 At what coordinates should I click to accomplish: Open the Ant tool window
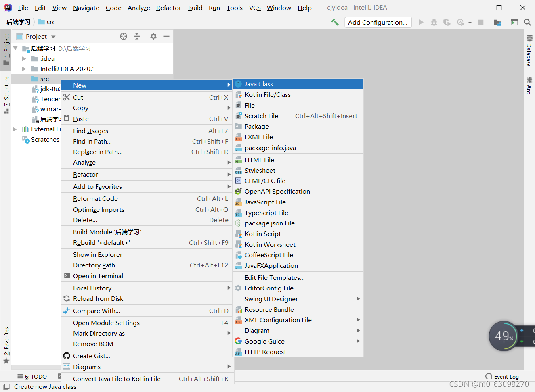[529, 85]
